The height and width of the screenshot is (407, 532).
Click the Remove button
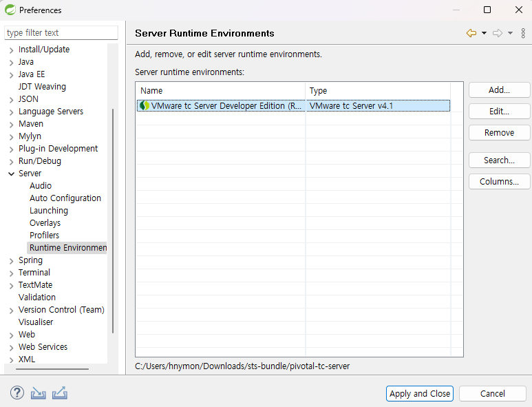click(x=499, y=132)
